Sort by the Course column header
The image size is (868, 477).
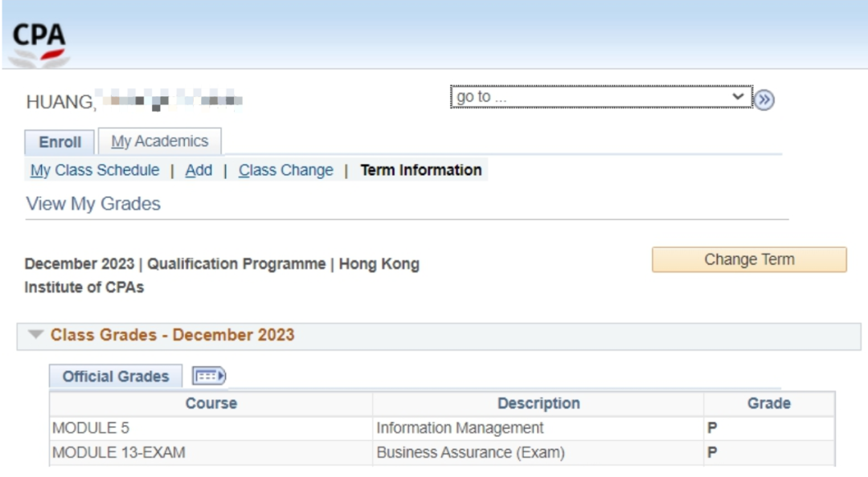coord(211,403)
